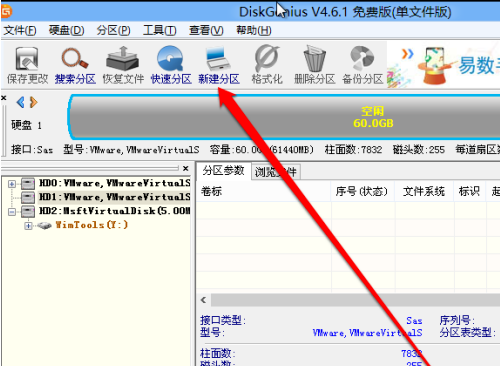This screenshot has width=500, height=366.
Task: Select WinTools (Y:) partition in tree
Action: (91, 225)
